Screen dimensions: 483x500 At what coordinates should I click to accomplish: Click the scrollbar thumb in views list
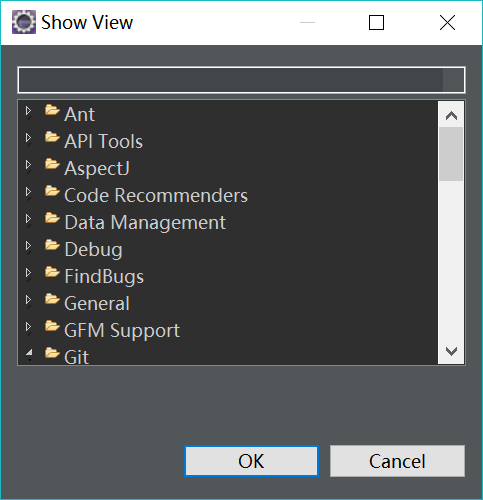pos(451,154)
